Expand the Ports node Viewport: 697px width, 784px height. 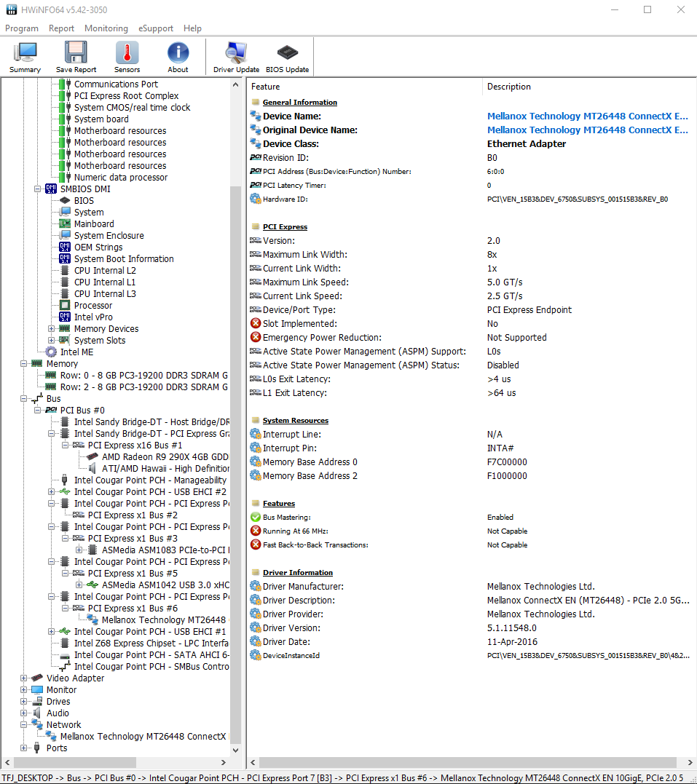coord(23,748)
